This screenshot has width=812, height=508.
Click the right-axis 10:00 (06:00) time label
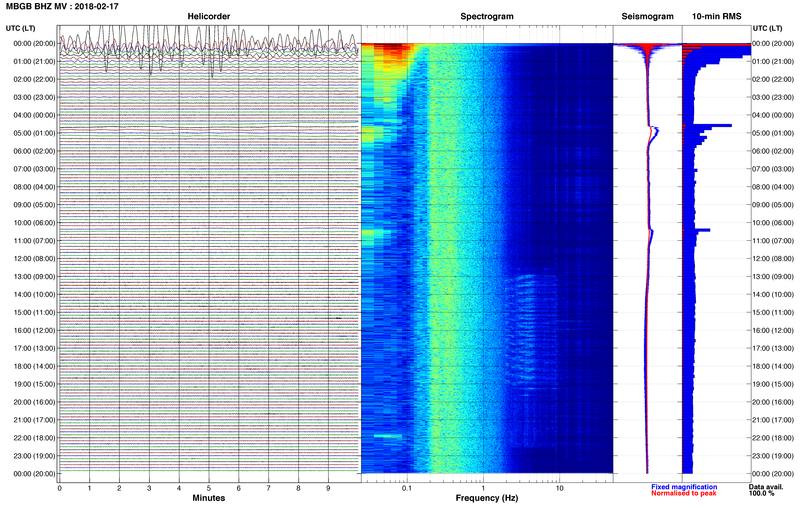[773, 223]
